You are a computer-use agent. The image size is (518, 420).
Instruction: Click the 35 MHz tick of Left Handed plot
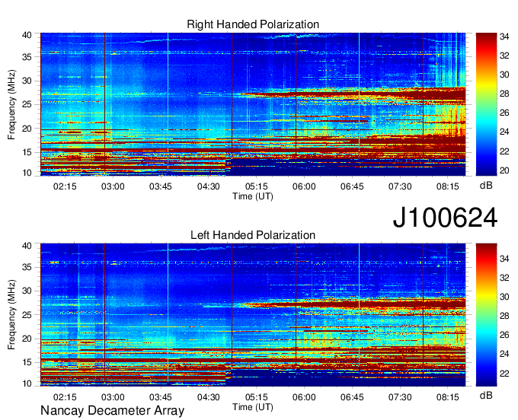[27, 267]
